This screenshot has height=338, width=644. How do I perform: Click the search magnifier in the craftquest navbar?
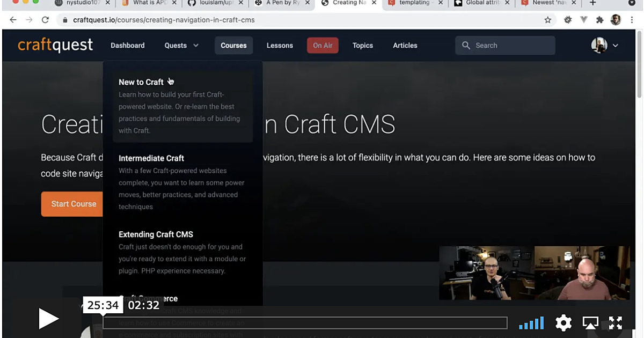pos(466,46)
